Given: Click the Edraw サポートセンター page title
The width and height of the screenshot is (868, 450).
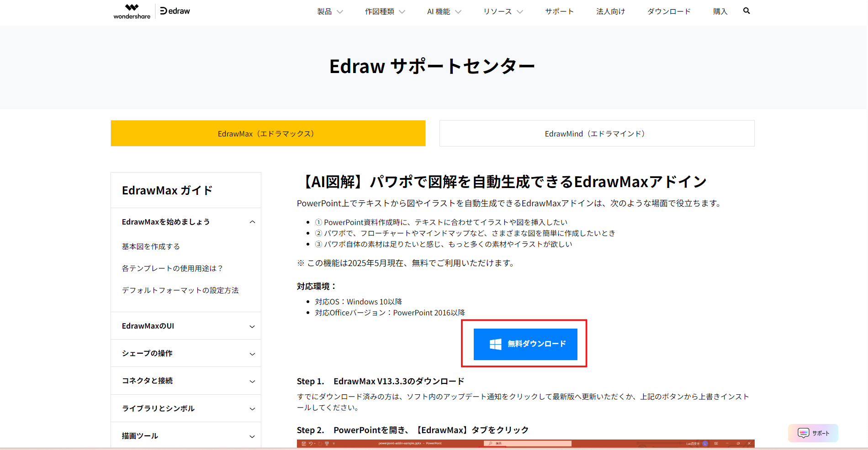Looking at the screenshot, I should coord(432,67).
